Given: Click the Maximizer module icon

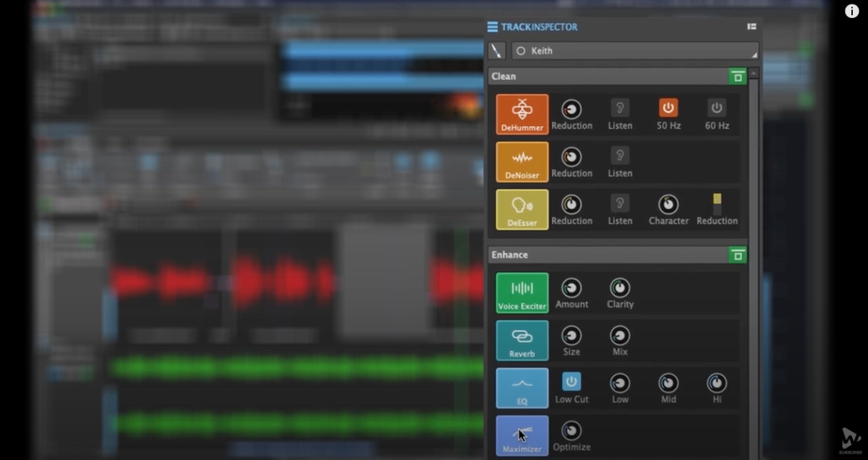Looking at the screenshot, I should click(x=522, y=435).
